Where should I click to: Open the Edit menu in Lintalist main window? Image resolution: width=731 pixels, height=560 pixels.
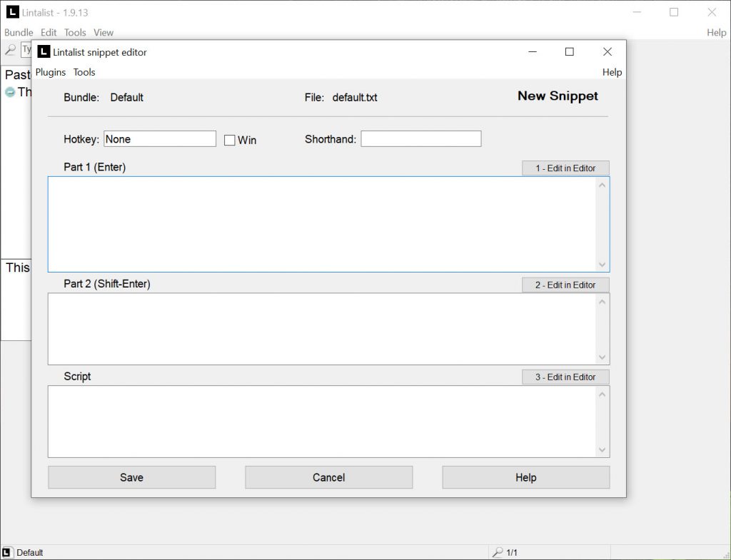49,32
